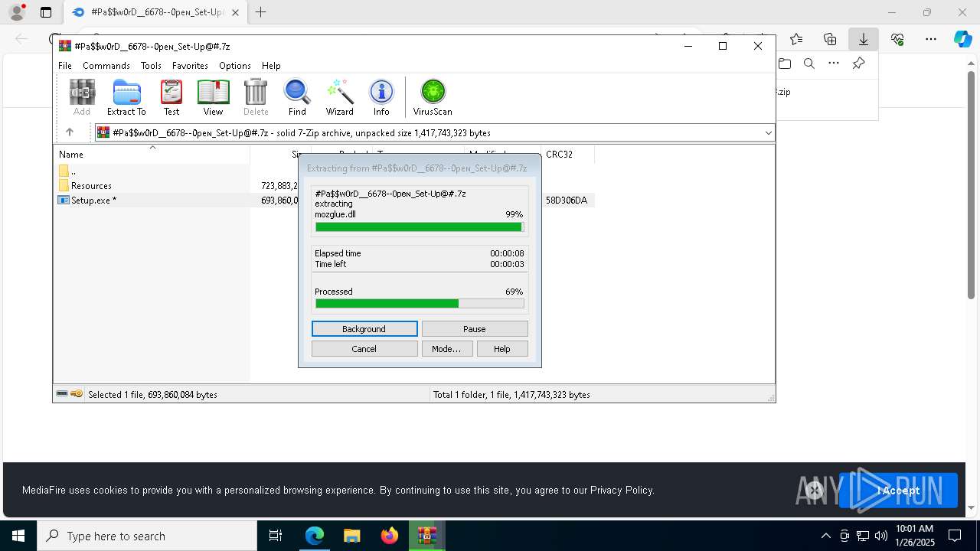
Task: Open Edge browser essentials heart icon
Action: point(897,39)
